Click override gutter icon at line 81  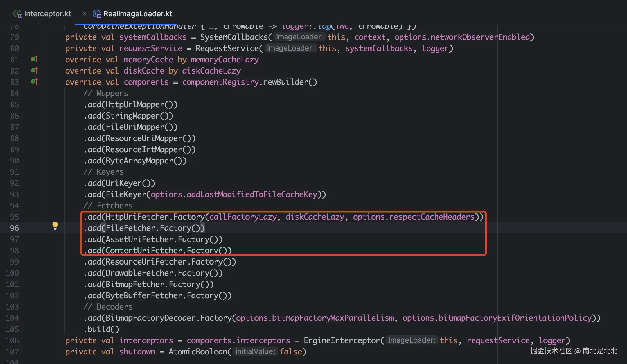[34, 59]
